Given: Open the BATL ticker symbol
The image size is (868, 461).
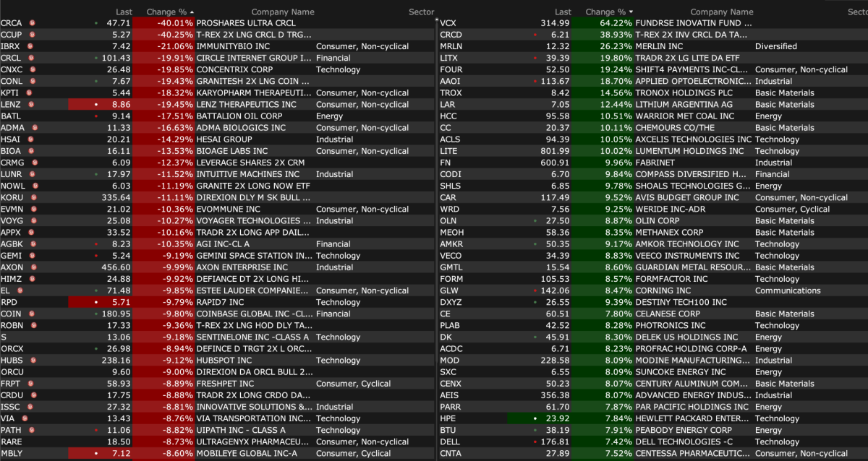Looking at the screenshot, I should pos(11,116).
